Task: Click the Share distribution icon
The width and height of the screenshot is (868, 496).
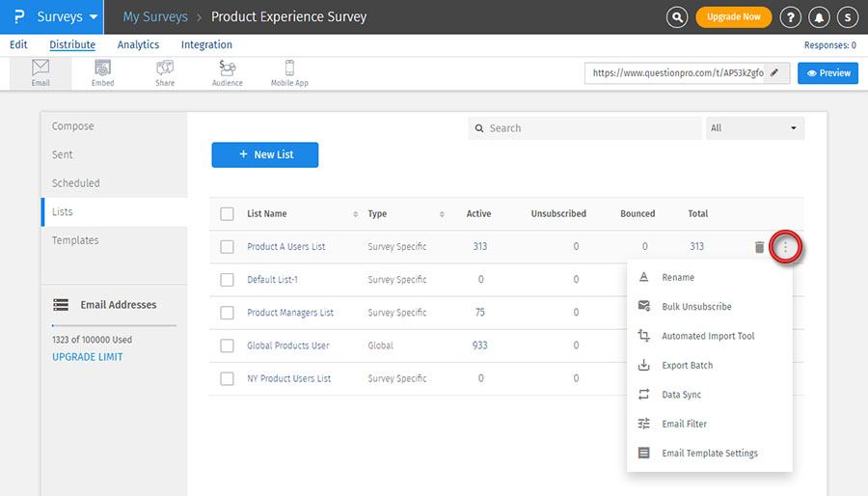Action: [x=165, y=73]
